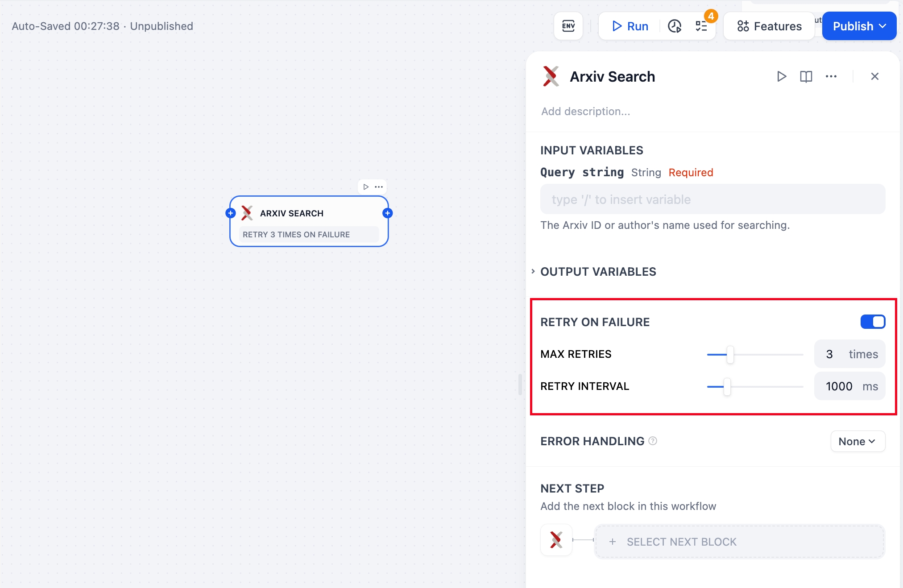Image resolution: width=903 pixels, height=588 pixels.
Task: Open the help book icon in panel
Action: 806,76
